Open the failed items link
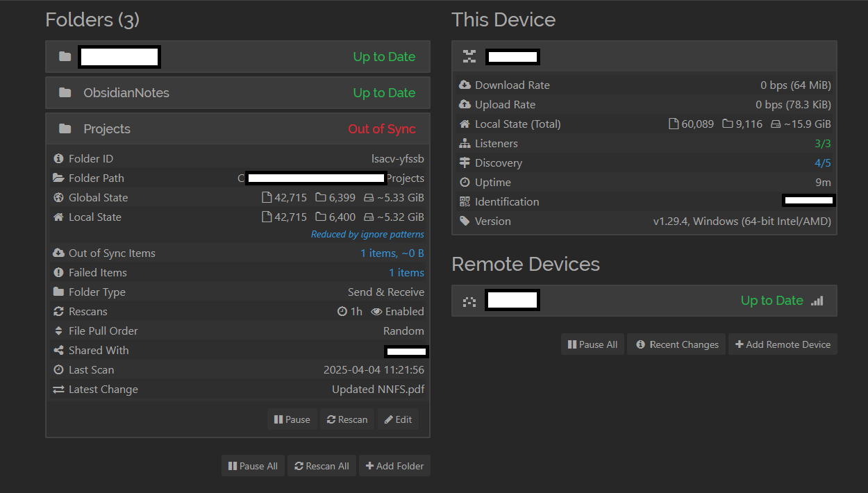Screen dimensions: 868x493 click(x=406, y=273)
